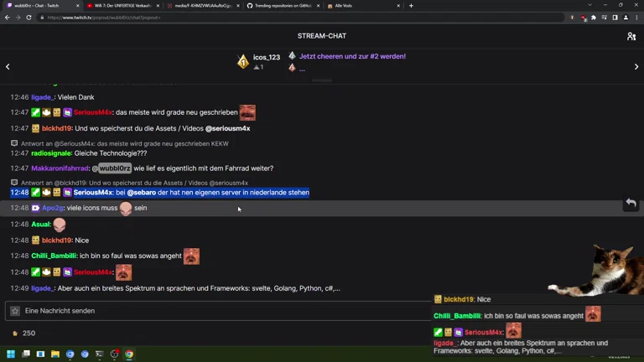Open username ligade_ in chat
This screenshot has width=644, height=362.
[x=43, y=97]
